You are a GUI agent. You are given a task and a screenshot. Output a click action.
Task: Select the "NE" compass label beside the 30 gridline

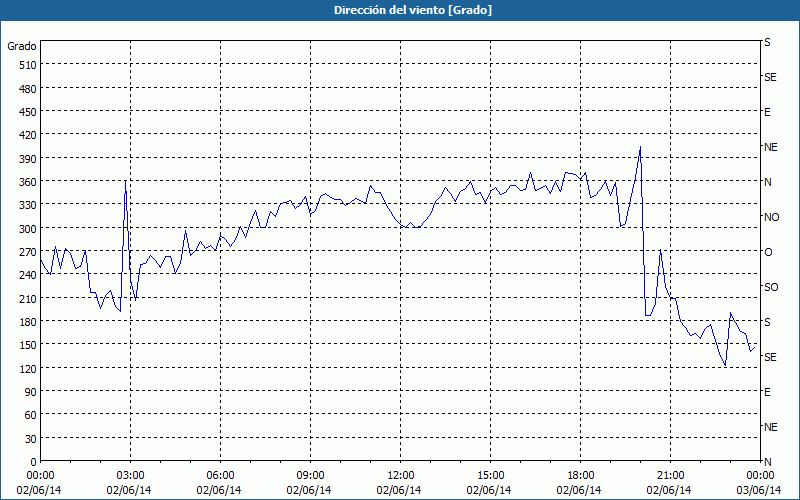[771, 427]
